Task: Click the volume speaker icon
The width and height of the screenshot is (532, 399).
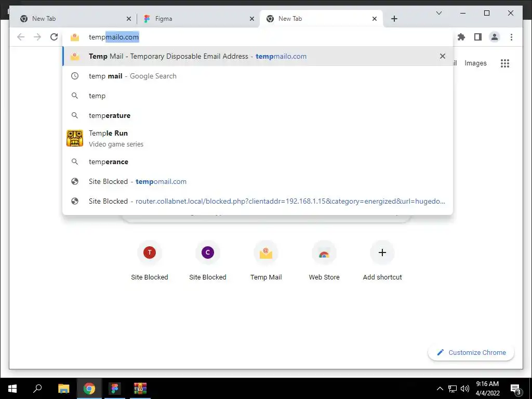Action: point(465,389)
